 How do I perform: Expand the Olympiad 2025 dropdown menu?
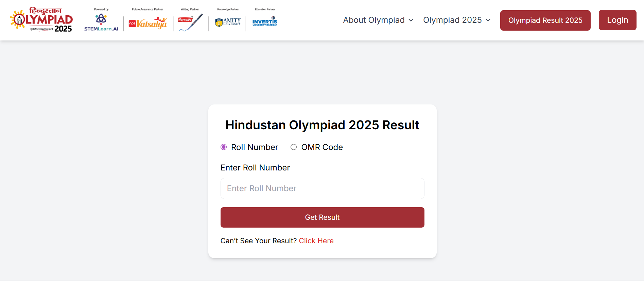[x=452, y=20]
